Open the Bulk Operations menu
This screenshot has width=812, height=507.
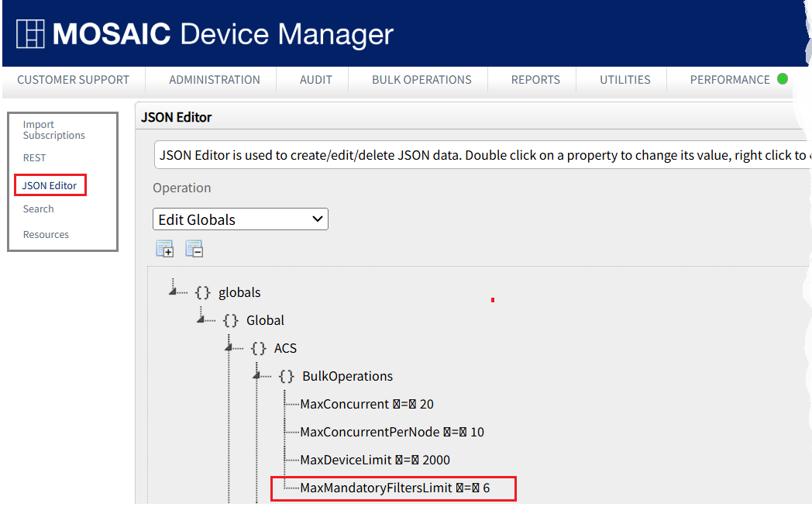click(421, 80)
